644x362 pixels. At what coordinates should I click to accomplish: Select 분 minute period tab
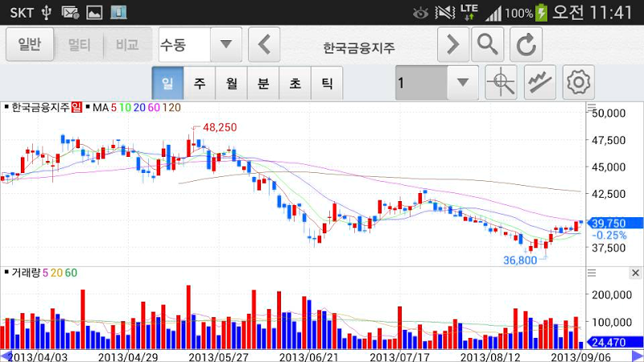(x=263, y=84)
